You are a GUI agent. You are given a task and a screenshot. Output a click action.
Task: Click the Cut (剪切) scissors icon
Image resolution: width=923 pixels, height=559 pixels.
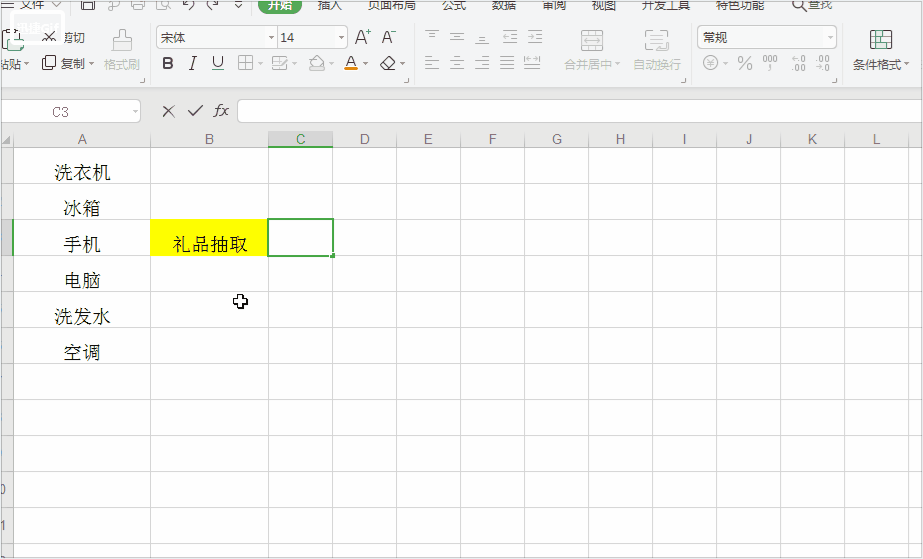point(49,37)
